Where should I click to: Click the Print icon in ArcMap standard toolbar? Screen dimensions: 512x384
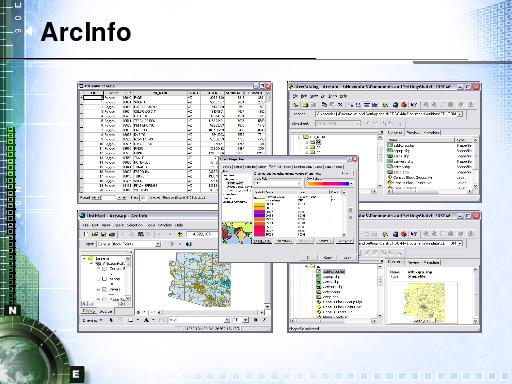point(112,234)
